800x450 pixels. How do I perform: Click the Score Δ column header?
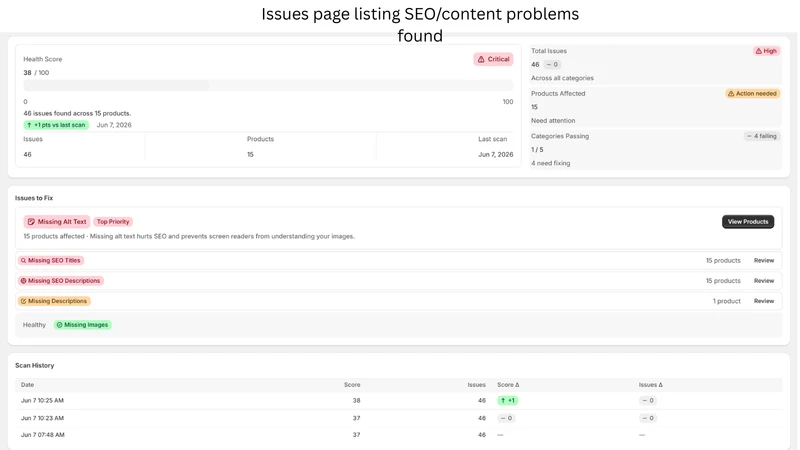508,385
